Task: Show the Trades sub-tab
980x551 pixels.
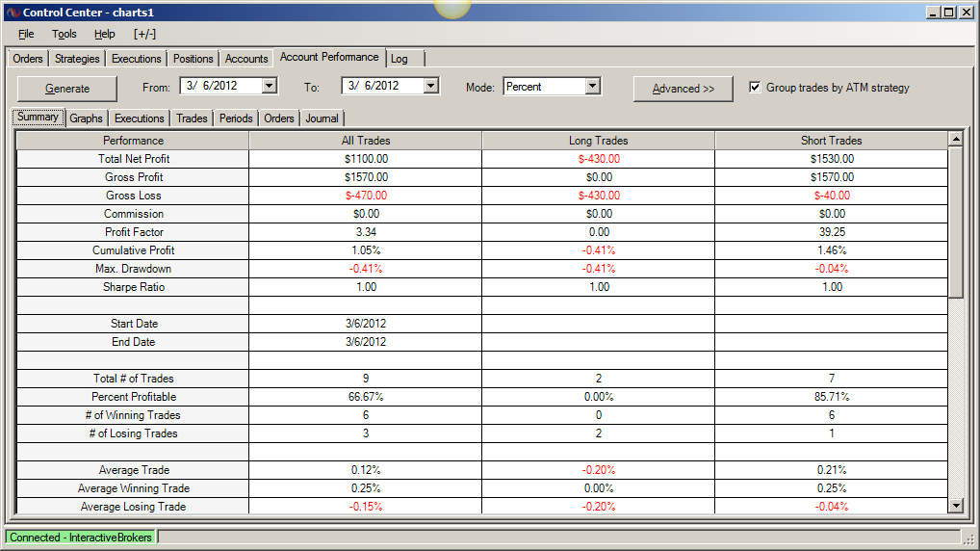Action: pyautogui.click(x=192, y=118)
